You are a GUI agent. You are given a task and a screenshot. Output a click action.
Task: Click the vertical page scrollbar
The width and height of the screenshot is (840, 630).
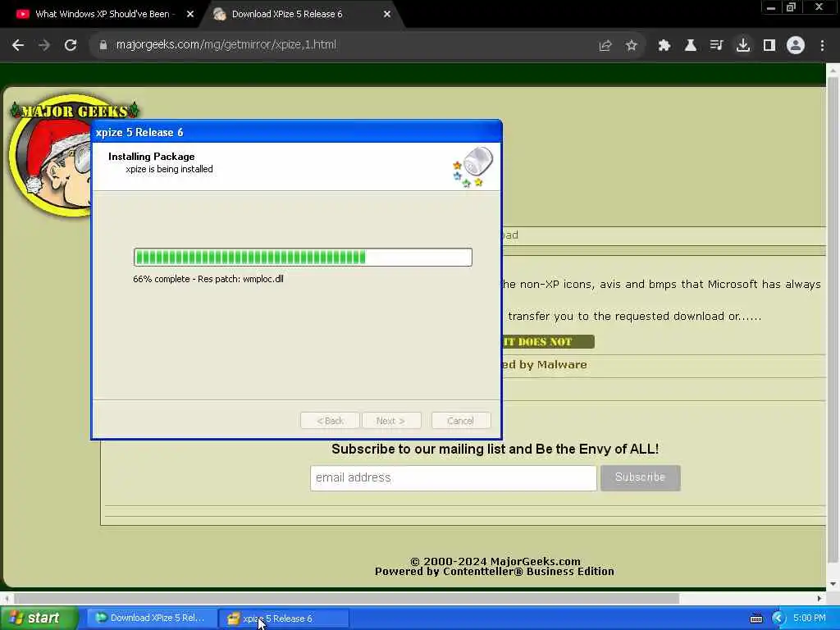[833, 319]
